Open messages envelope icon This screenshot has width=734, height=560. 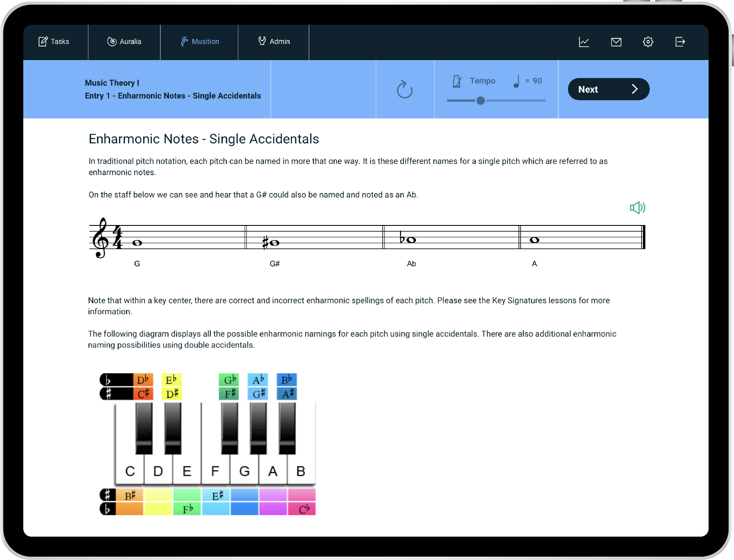[x=616, y=42]
